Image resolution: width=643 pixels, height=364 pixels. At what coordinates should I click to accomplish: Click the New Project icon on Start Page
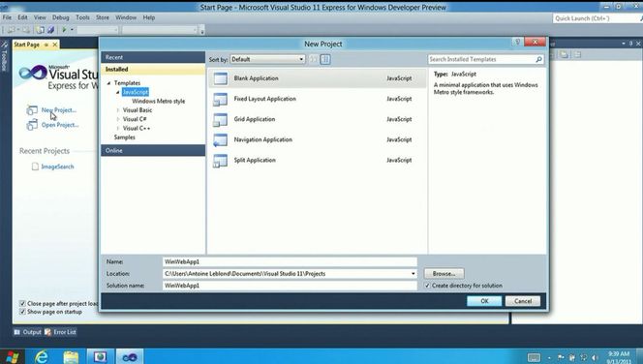tap(32, 109)
